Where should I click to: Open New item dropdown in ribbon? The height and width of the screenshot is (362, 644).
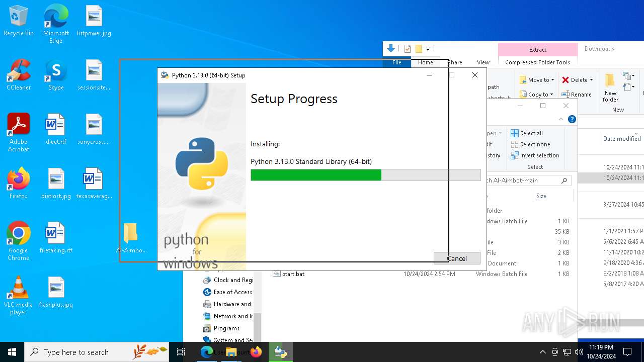pos(628,76)
